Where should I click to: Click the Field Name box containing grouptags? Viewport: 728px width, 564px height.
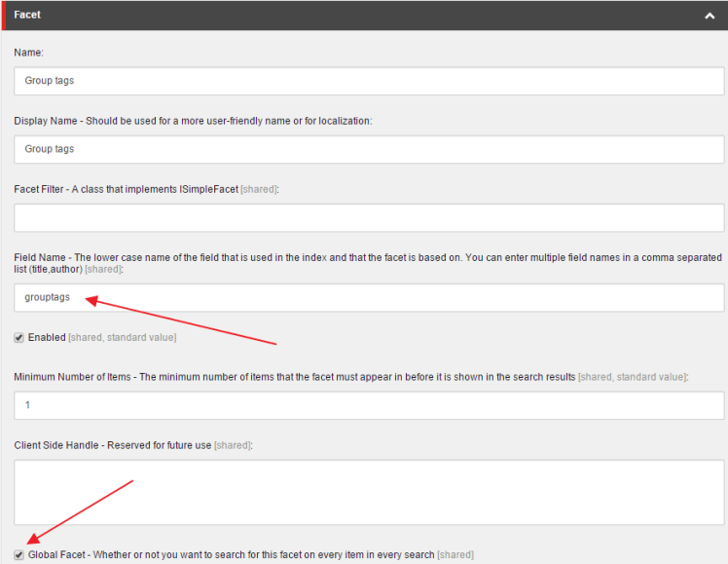(369, 297)
